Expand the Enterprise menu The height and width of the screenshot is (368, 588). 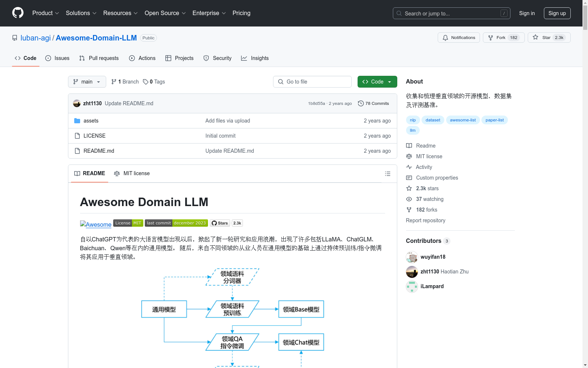pyautogui.click(x=209, y=13)
